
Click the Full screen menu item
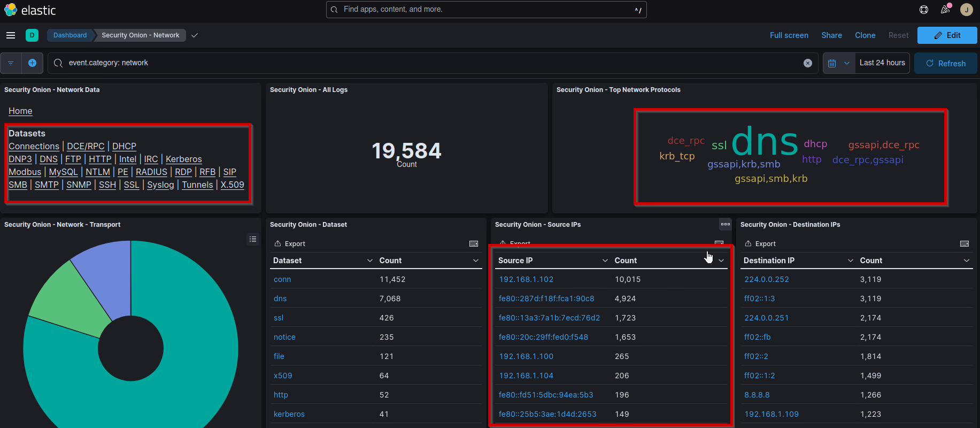tap(789, 35)
